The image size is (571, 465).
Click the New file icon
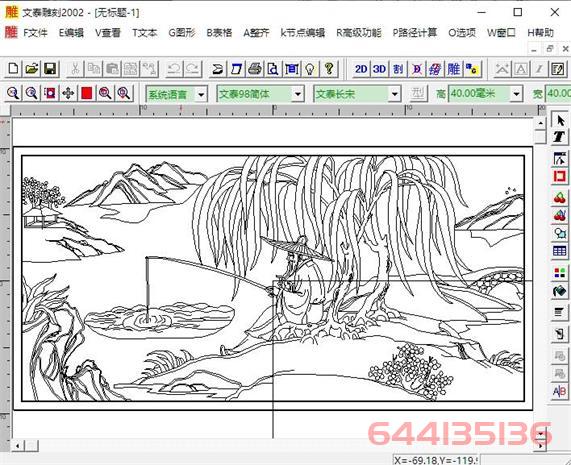[13, 68]
